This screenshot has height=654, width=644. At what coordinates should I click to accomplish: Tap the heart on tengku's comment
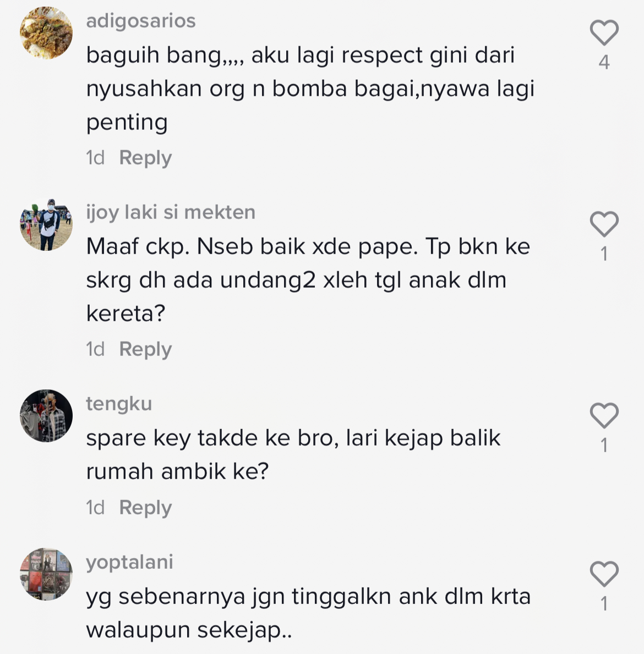(604, 415)
